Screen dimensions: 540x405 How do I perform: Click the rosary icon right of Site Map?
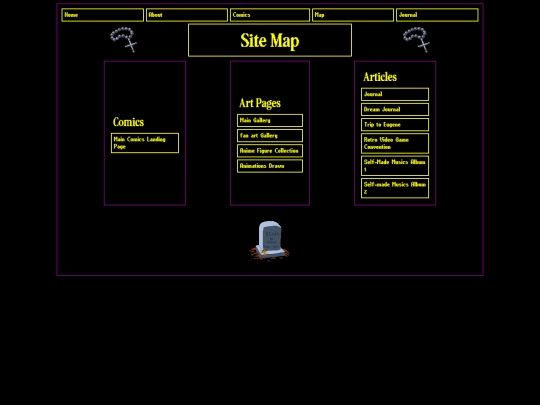[x=416, y=40]
